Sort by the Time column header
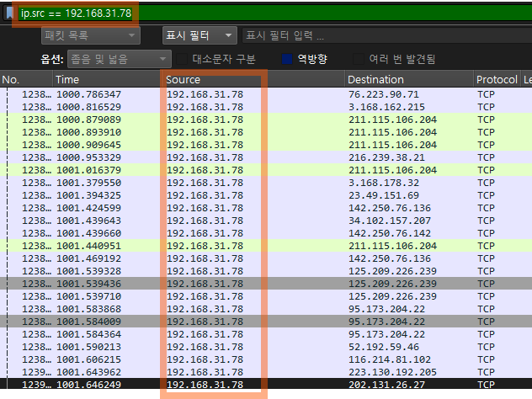This screenshot has width=532, height=399. tap(108, 80)
